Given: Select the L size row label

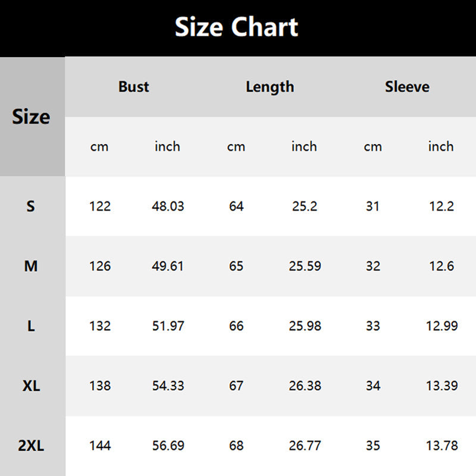Looking at the screenshot, I should 31,326.
